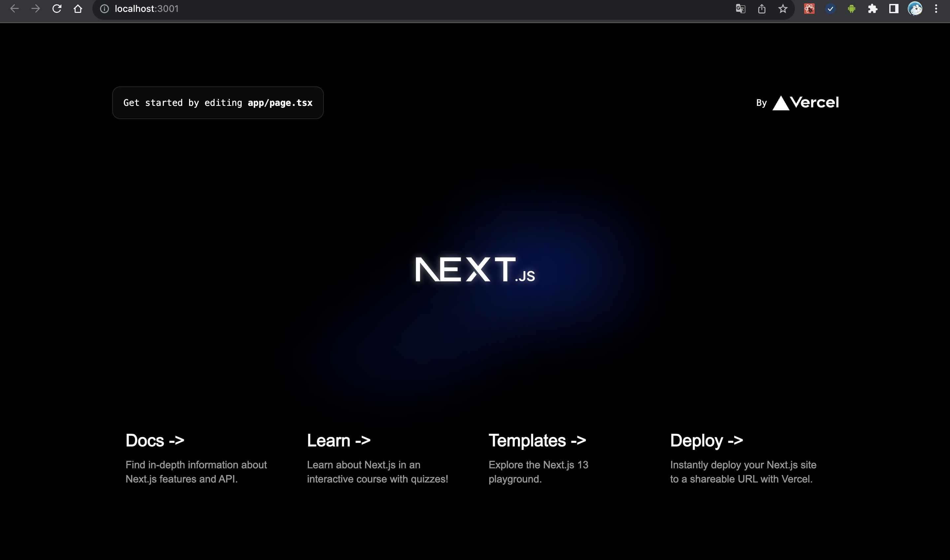950x560 pixels.
Task: Go back using the browser back arrow
Action: (x=14, y=9)
